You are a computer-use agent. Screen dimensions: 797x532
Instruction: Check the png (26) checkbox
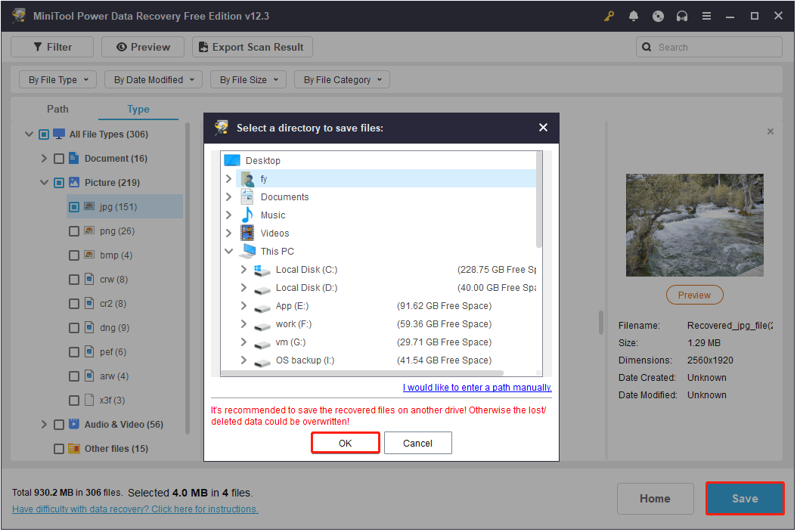pos(74,231)
